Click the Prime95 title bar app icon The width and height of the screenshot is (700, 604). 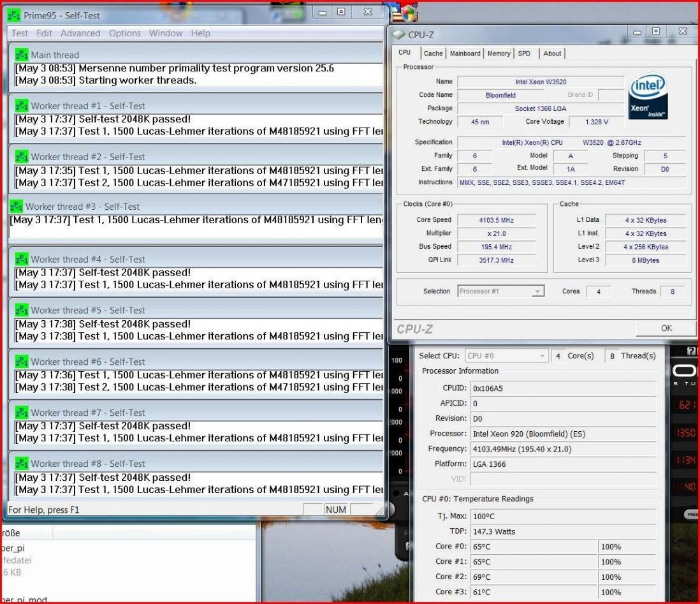14,15
